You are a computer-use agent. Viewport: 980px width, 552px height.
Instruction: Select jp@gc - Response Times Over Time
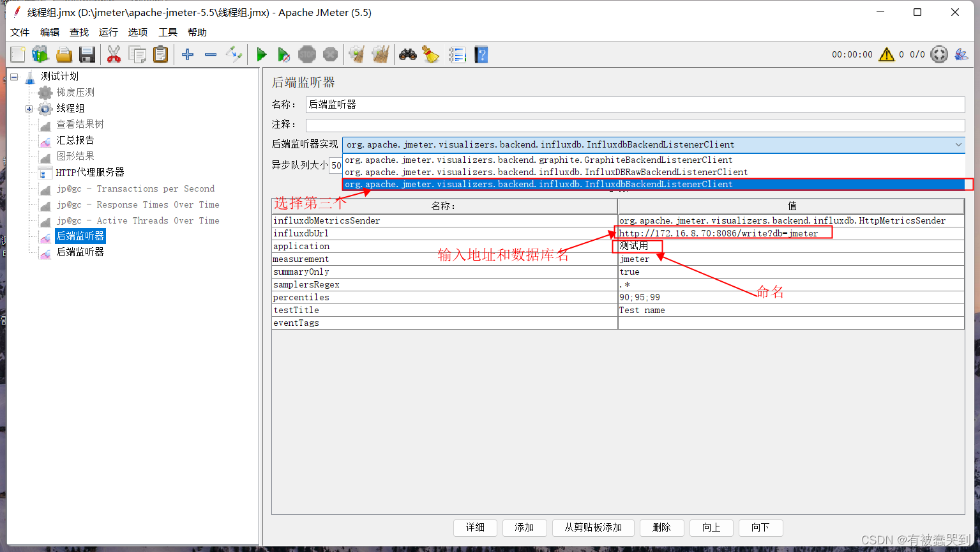click(138, 205)
